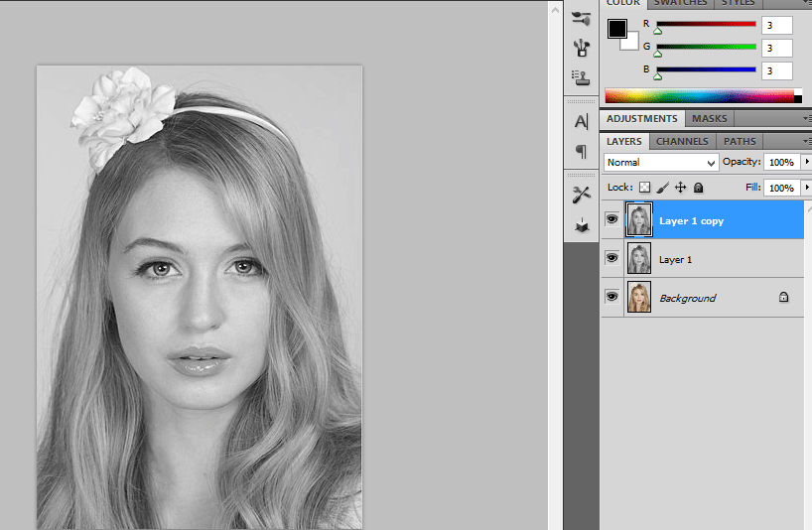Click the B value field

pyautogui.click(x=777, y=70)
